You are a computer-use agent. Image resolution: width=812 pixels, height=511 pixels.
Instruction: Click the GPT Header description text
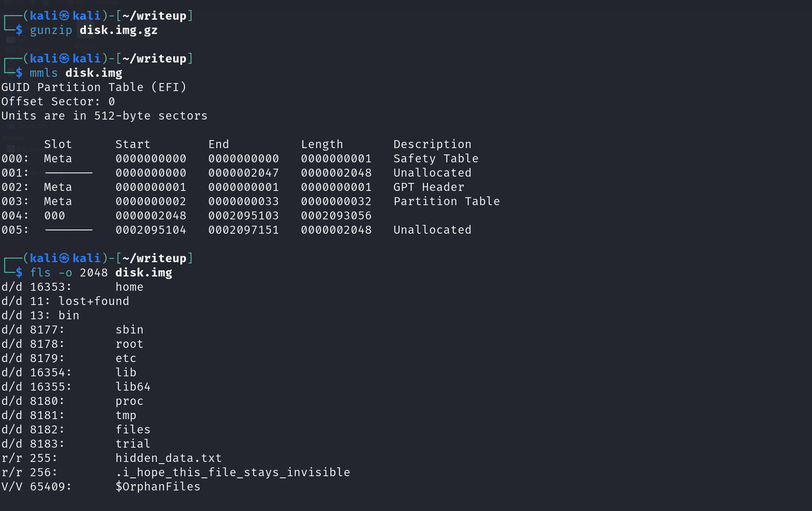[x=429, y=187]
